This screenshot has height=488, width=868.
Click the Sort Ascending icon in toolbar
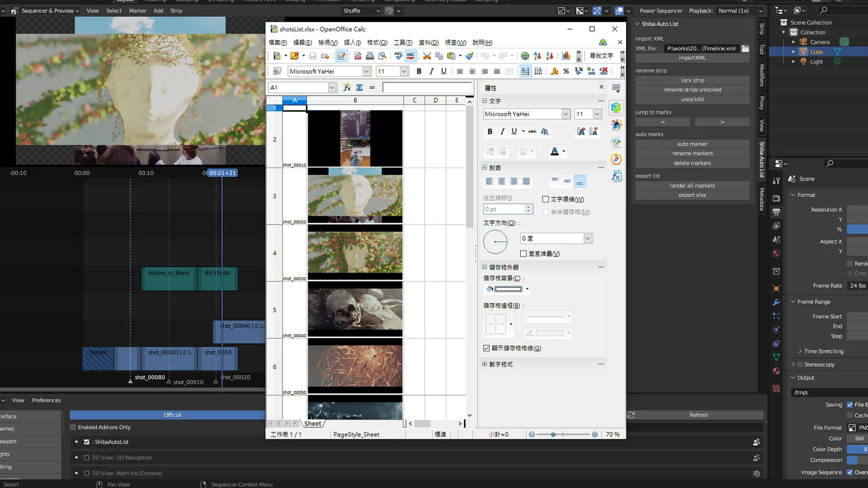coord(537,56)
